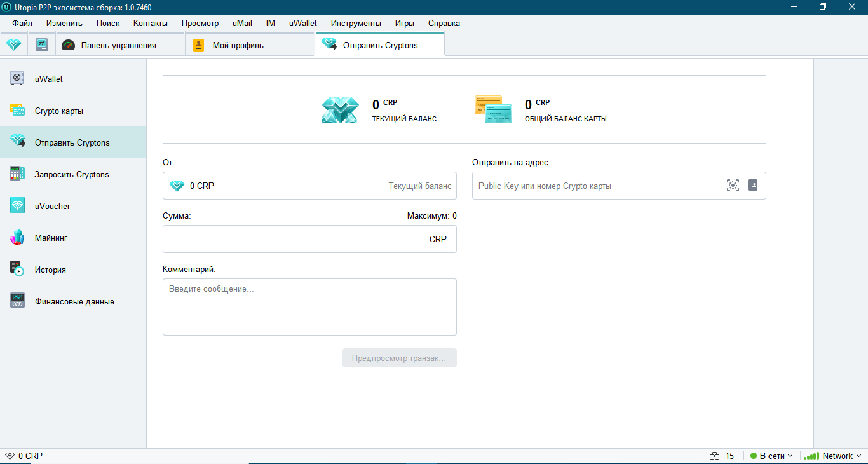Open the Поиск menu

108,23
